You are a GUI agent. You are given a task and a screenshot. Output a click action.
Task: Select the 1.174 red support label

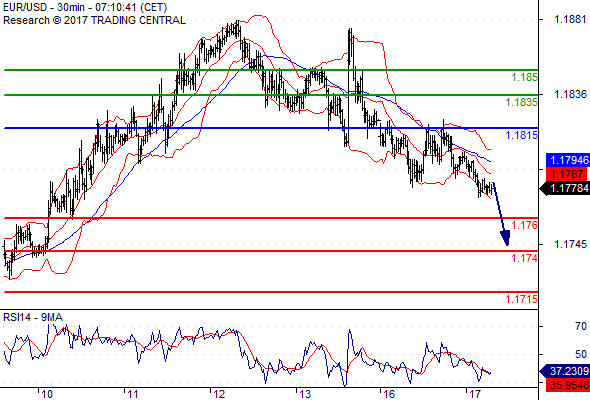(x=525, y=259)
